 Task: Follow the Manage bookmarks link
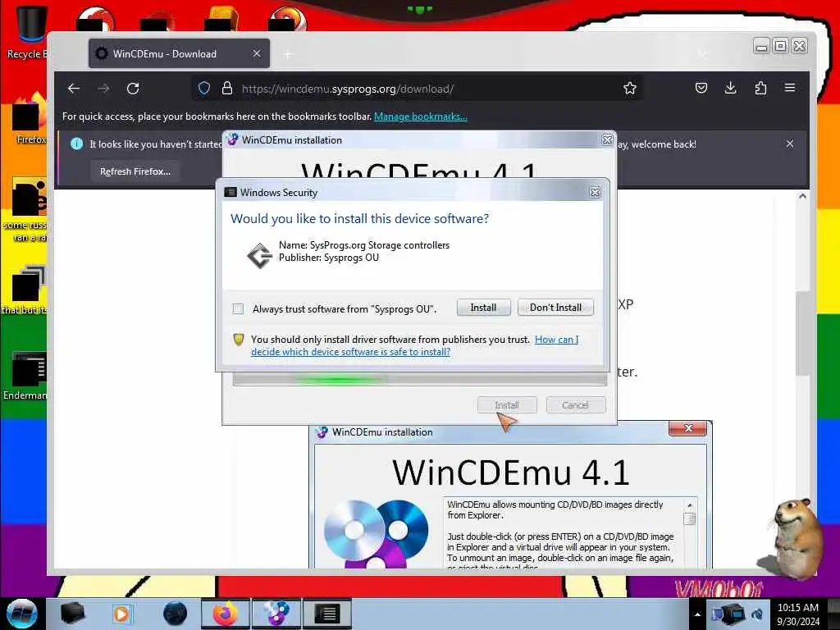click(421, 116)
